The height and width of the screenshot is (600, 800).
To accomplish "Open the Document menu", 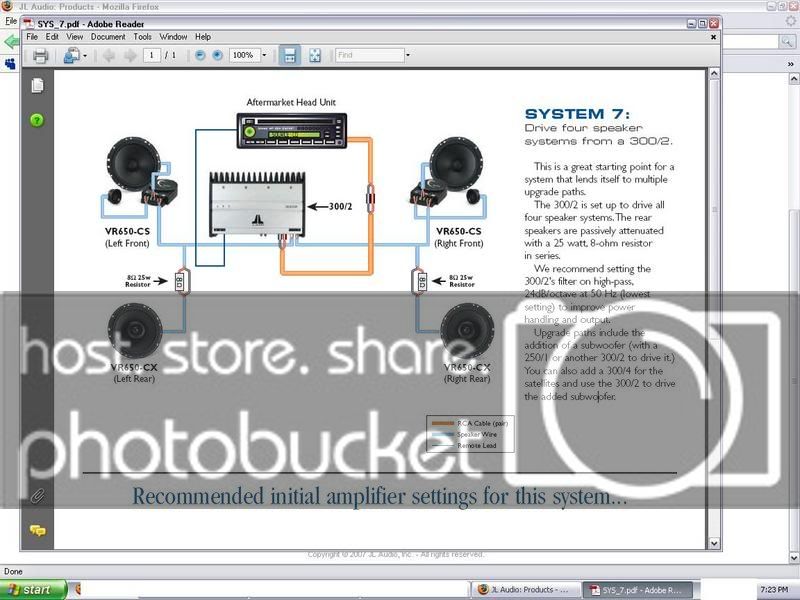I will 108,37.
